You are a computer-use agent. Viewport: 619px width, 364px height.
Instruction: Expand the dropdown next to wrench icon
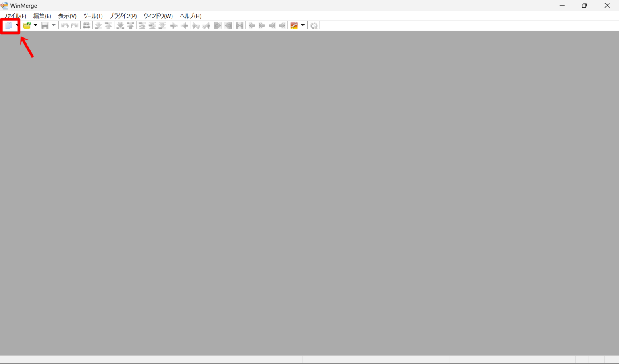(x=303, y=26)
